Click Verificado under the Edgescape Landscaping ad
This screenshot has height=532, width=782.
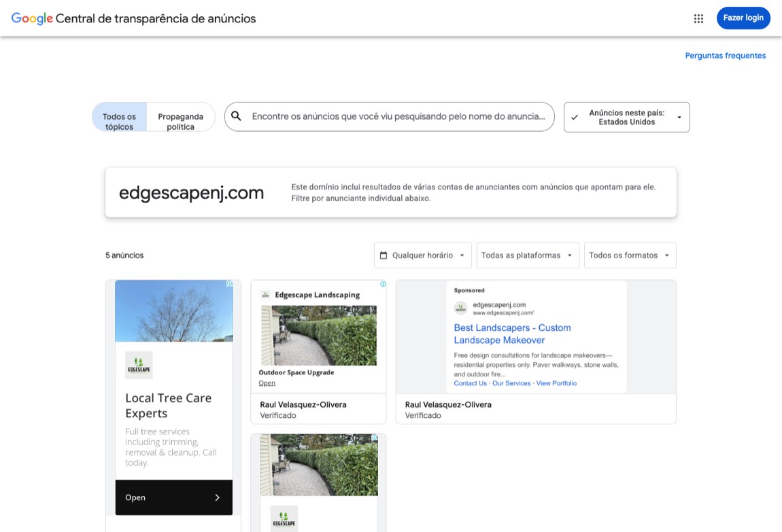tap(278, 415)
